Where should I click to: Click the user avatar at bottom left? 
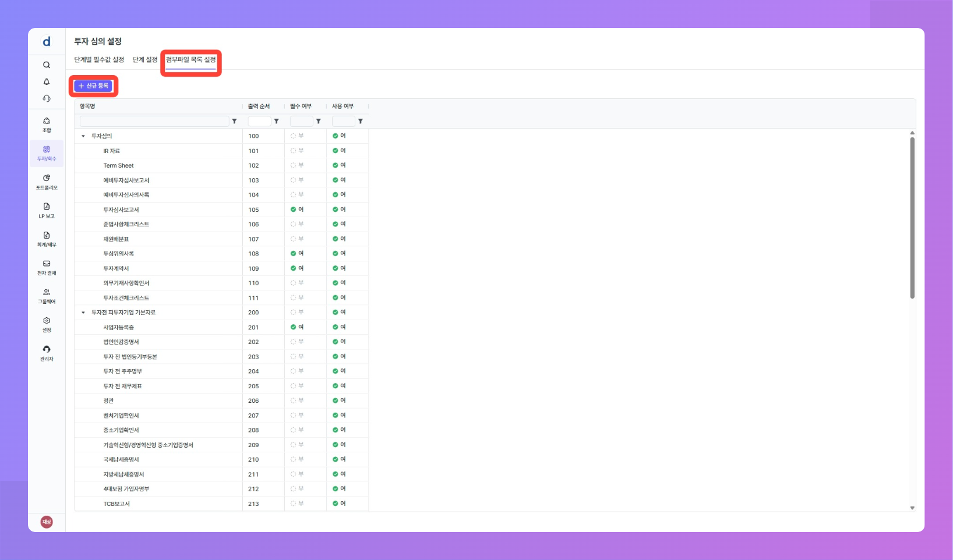pyautogui.click(x=47, y=522)
